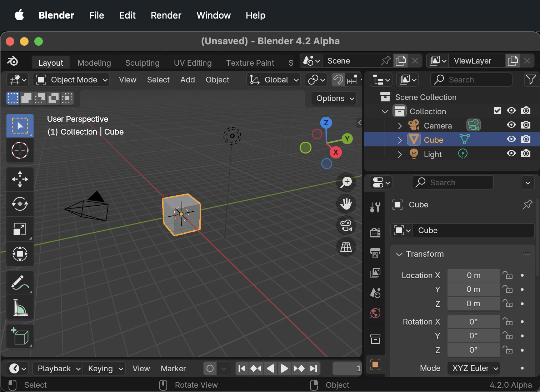Click the Options button in the viewport header
The width and height of the screenshot is (540, 392).
(333, 98)
